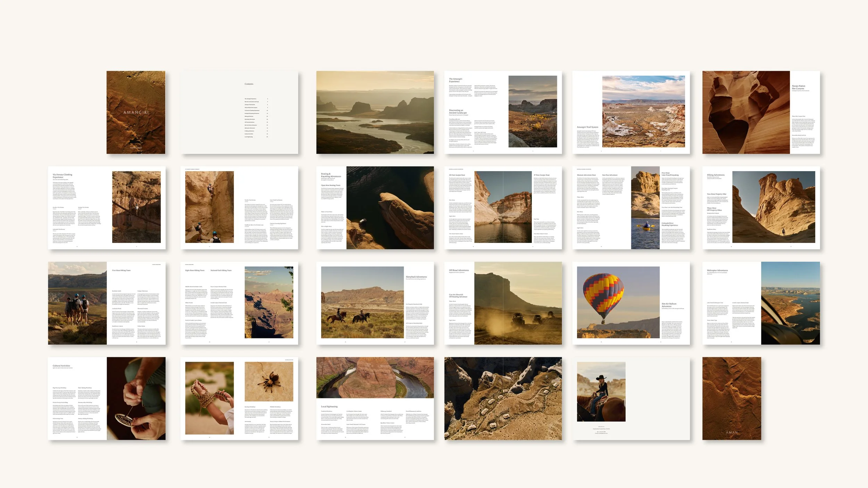Click the spread with climbers in canyon

pyautogui.click(x=239, y=208)
